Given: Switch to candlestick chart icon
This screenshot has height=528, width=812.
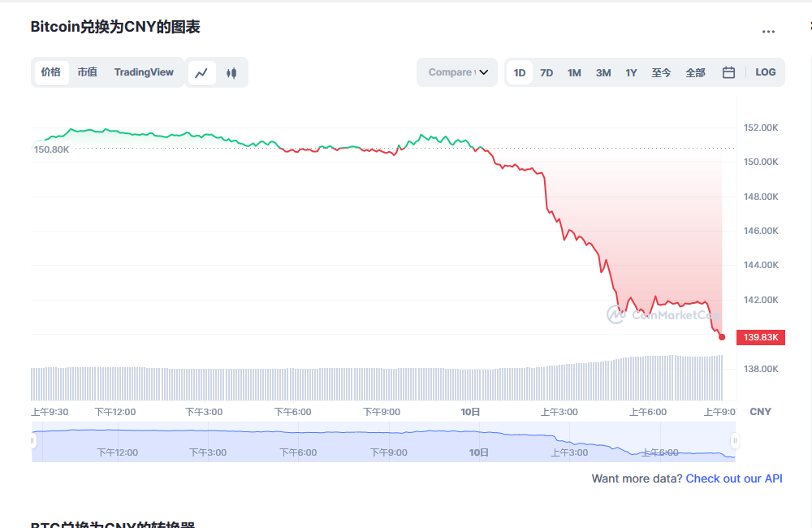Looking at the screenshot, I should point(231,72).
